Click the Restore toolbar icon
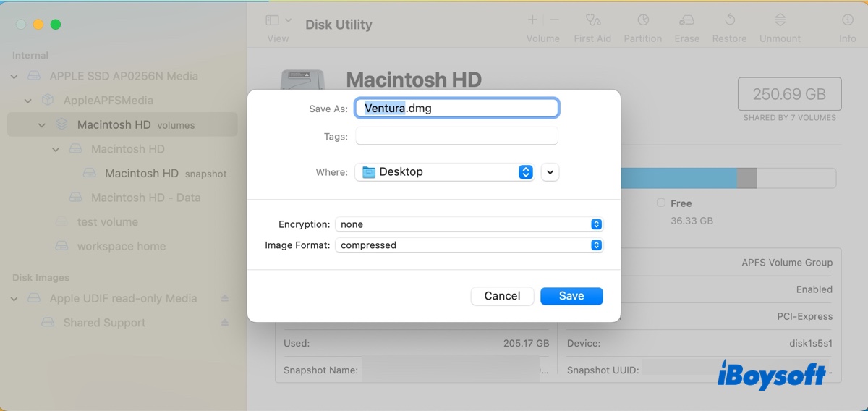 729,20
